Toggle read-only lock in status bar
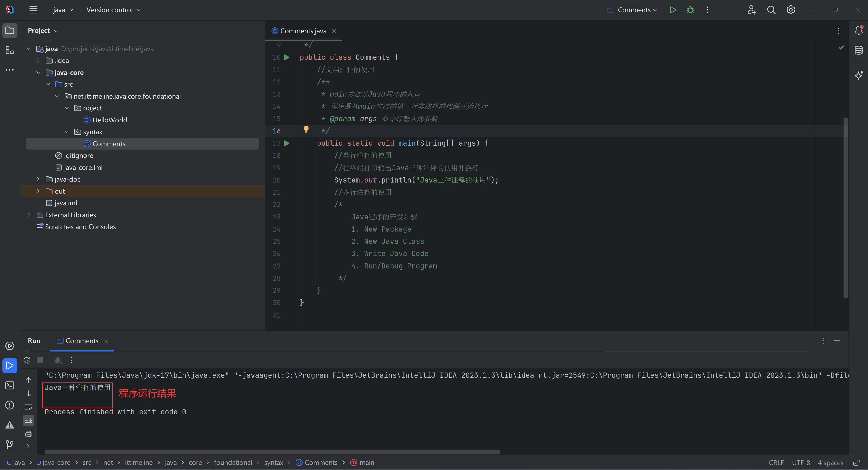Viewport: 868px width, 470px height. [856, 463]
